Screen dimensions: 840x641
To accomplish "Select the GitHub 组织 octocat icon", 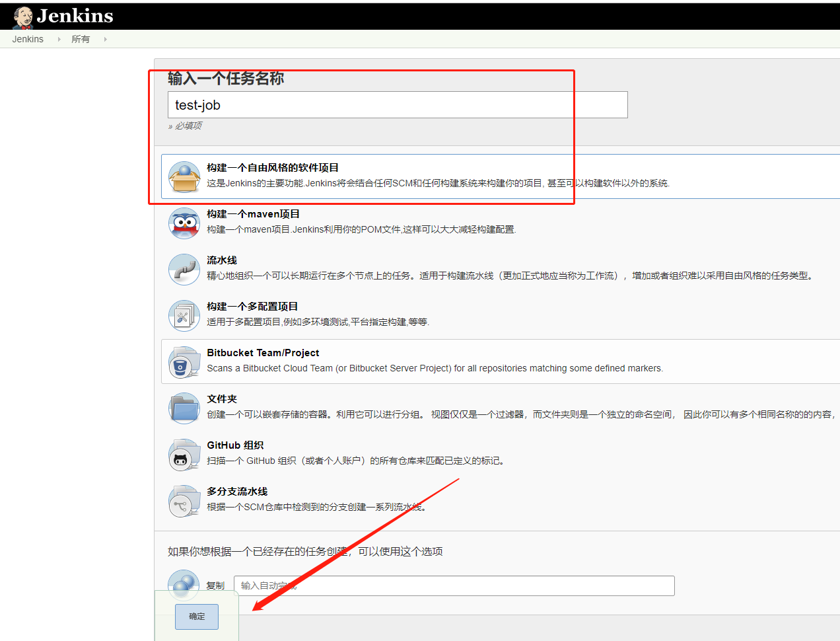I will (x=184, y=454).
